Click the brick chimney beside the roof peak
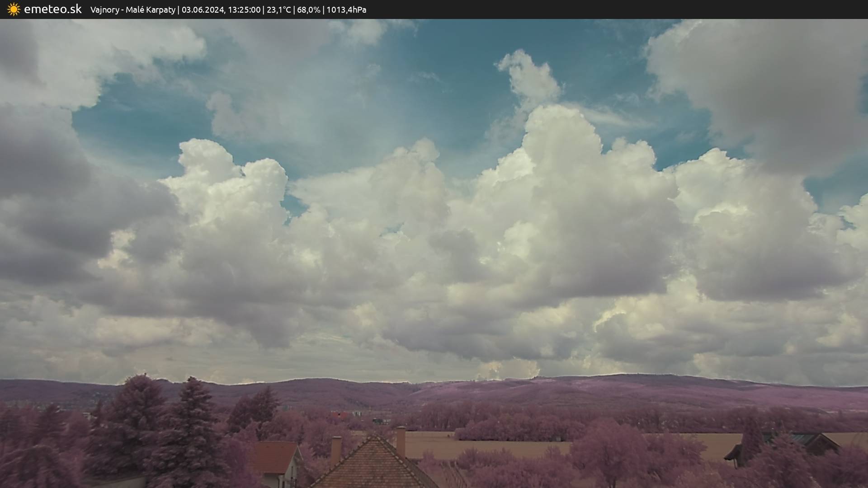The width and height of the screenshot is (868, 488). pos(401,441)
